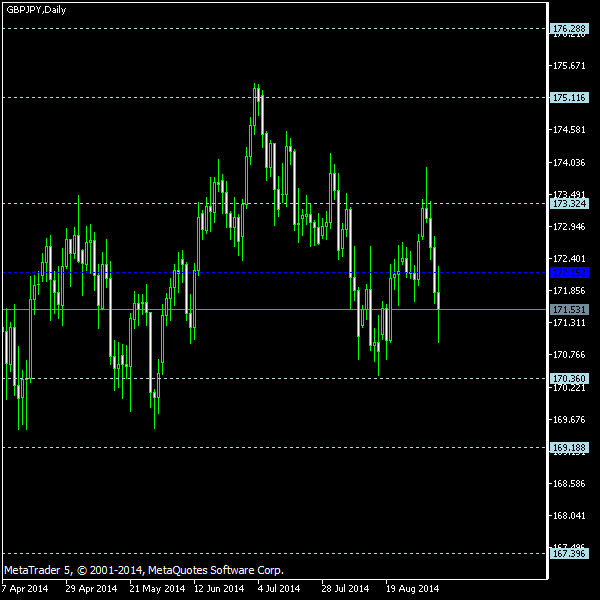Click the 7 Apr 2014 date label
The height and width of the screenshot is (600, 600).
click(25, 589)
